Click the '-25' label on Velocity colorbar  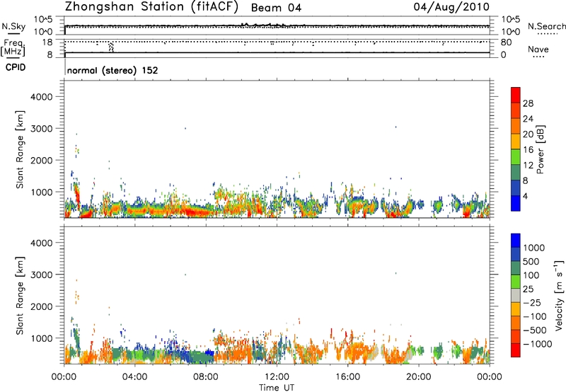[533, 303]
